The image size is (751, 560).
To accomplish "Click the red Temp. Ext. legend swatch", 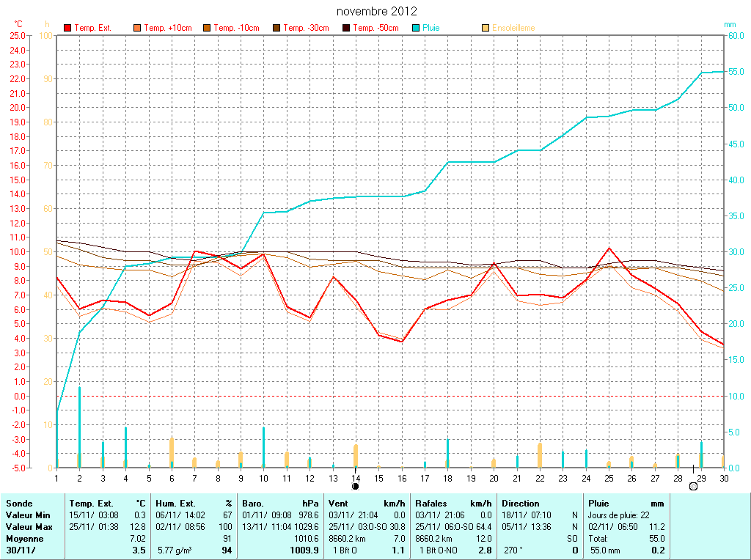I will (67, 28).
